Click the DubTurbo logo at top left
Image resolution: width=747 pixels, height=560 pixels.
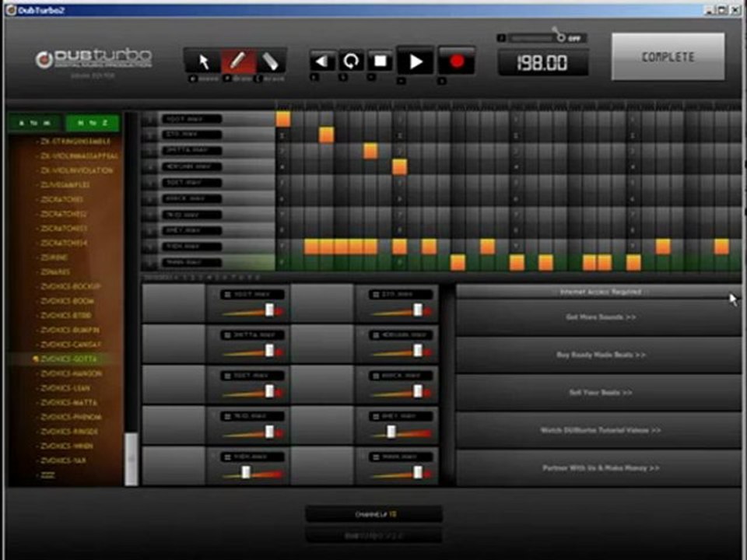tap(93, 60)
